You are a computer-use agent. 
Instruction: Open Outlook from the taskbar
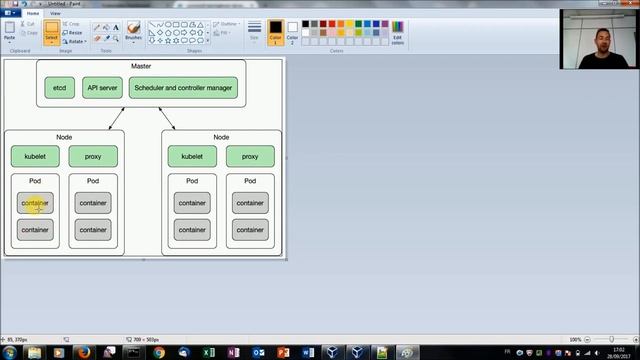258,352
